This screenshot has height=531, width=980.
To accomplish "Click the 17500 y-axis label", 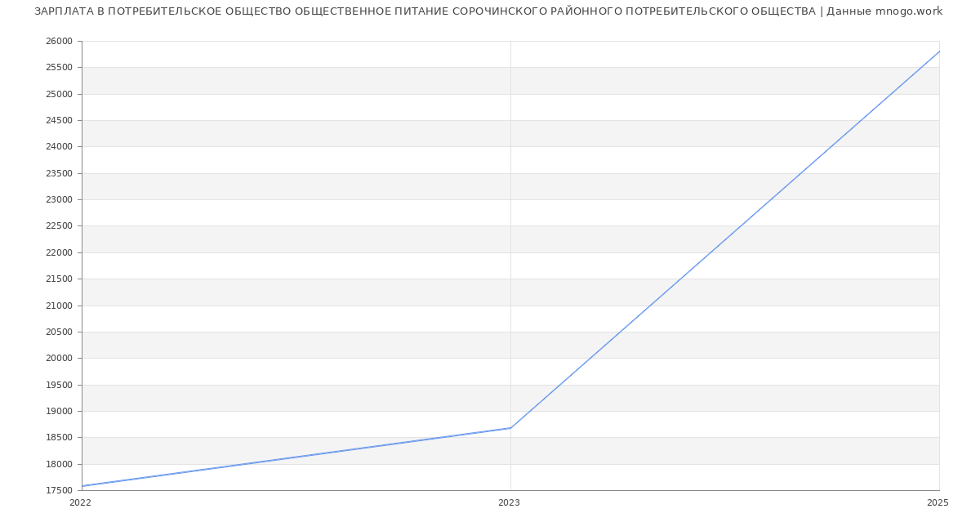I will tap(60, 491).
